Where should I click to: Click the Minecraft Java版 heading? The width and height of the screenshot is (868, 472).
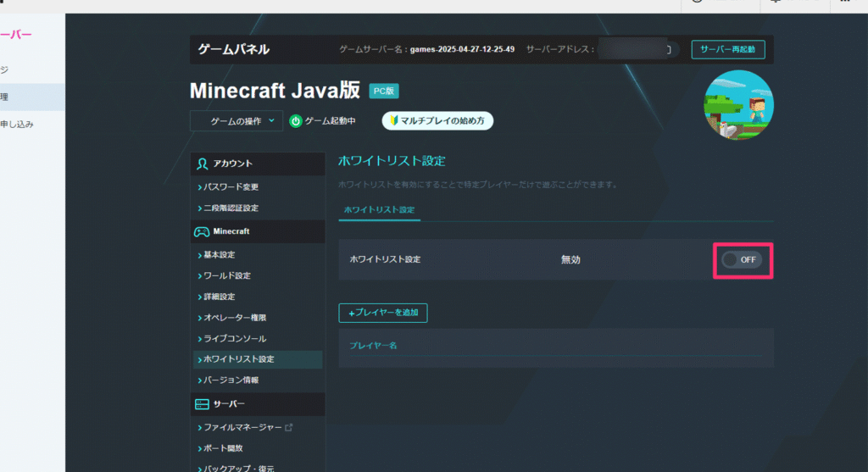point(275,91)
